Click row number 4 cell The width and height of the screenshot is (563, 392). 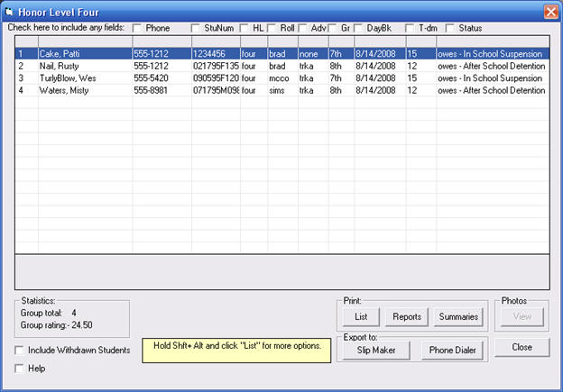pyautogui.click(x=26, y=90)
